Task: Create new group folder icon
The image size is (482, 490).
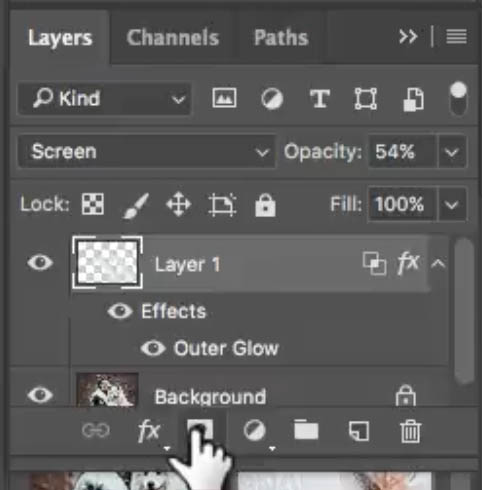Action: (306, 430)
